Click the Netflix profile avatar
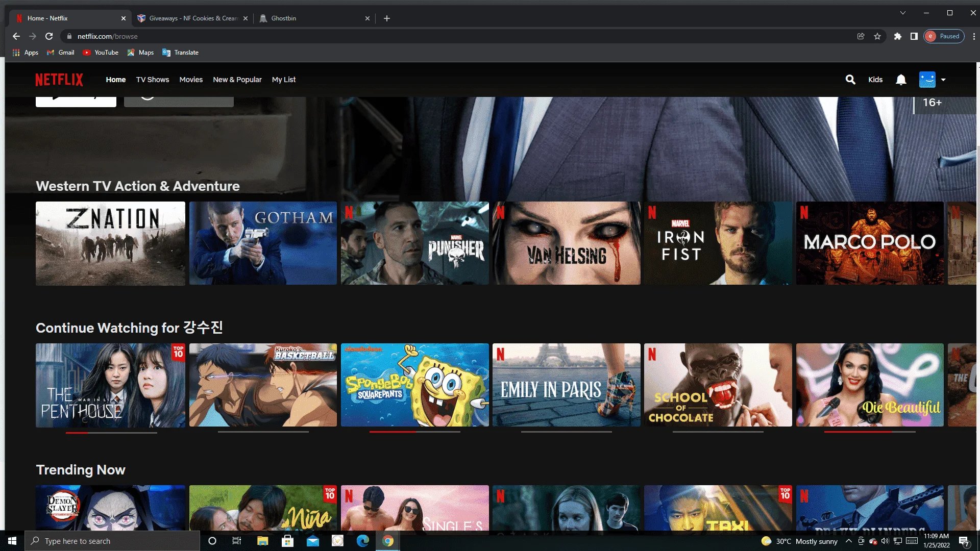Screen dimensions: 980x551 [x=927, y=80]
